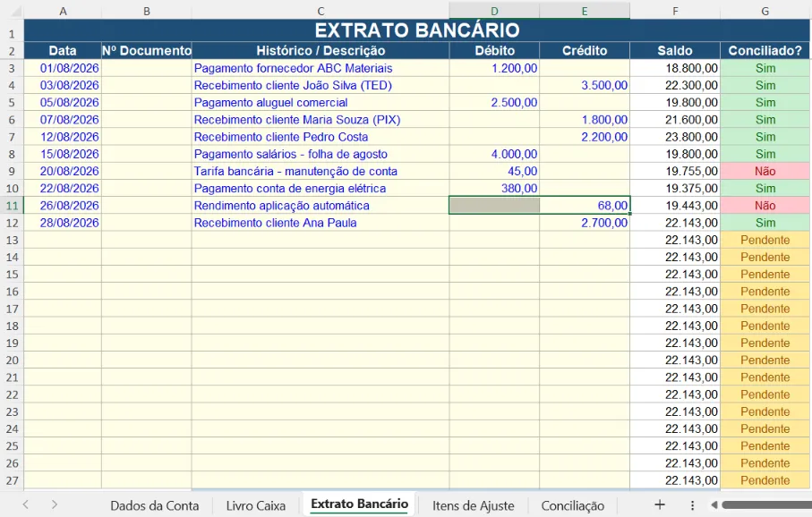
Task: Select column F header
Action: (675, 11)
